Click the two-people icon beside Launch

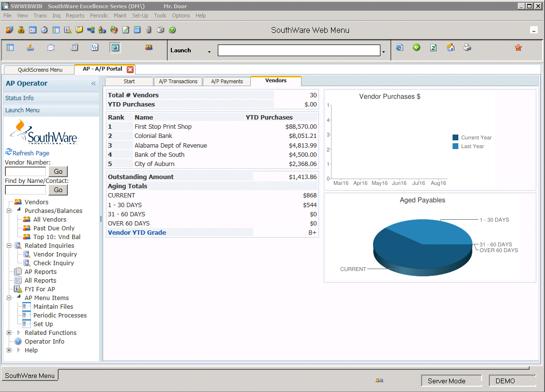[149, 47]
